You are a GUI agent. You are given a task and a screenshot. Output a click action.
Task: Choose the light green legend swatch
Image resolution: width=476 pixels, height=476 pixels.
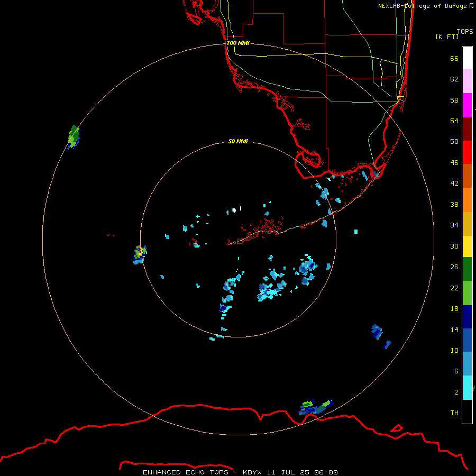(467, 293)
